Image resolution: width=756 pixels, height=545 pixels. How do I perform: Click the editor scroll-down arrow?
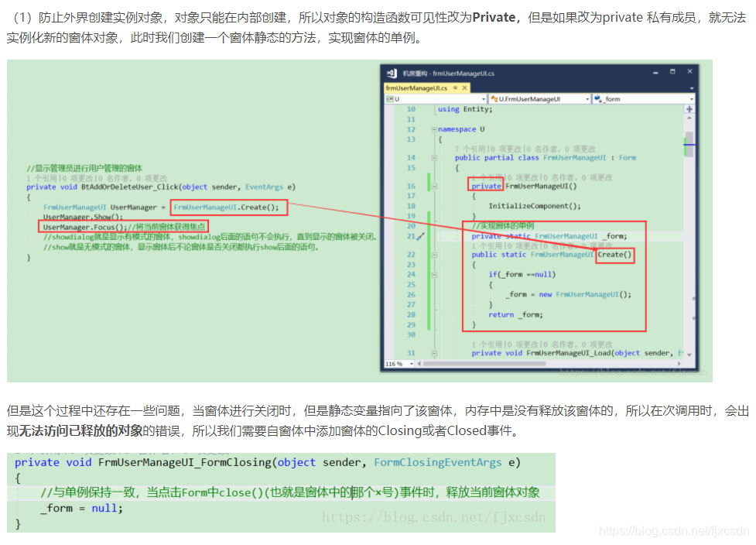pyautogui.click(x=689, y=355)
